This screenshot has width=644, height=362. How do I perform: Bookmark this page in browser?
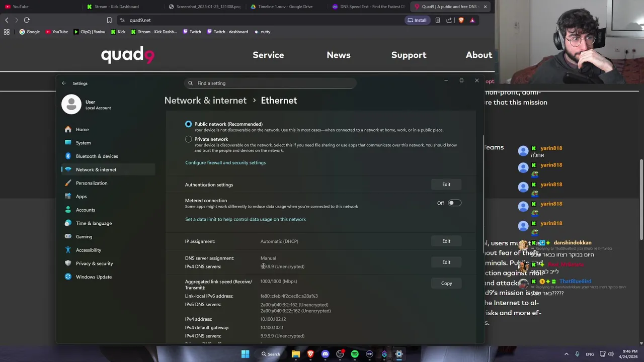coord(109,20)
